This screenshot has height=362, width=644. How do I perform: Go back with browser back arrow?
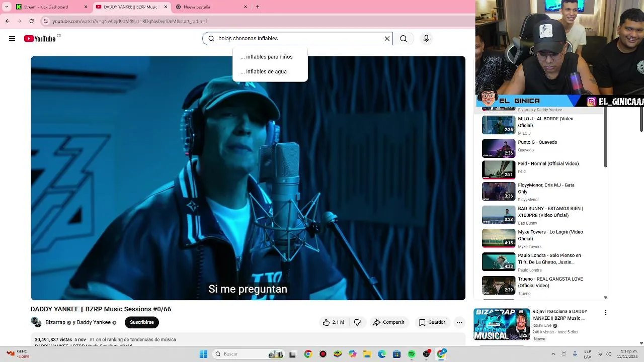8,21
